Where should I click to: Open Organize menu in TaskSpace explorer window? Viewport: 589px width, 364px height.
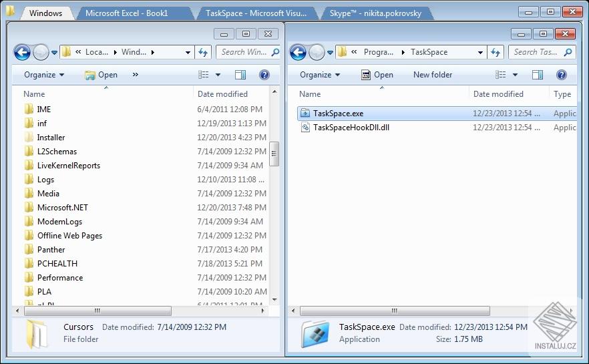(x=320, y=75)
